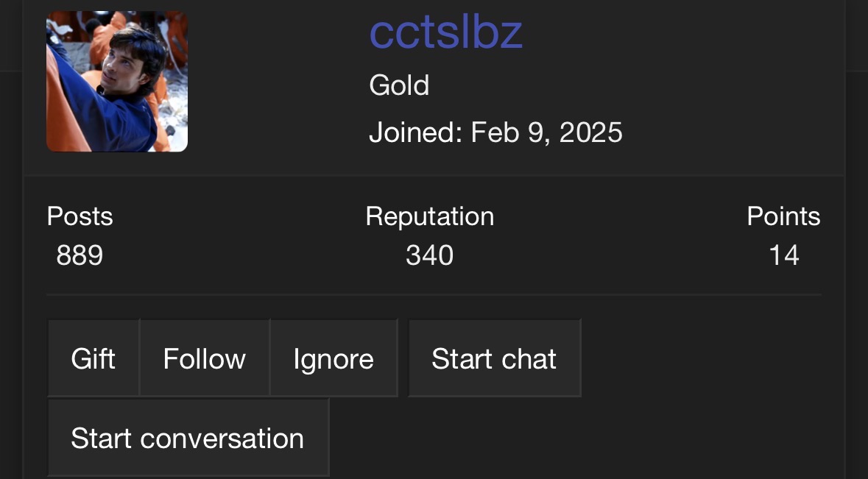Image resolution: width=868 pixels, height=479 pixels.
Task: Click the Reputation label
Action: pyautogui.click(x=429, y=216)
